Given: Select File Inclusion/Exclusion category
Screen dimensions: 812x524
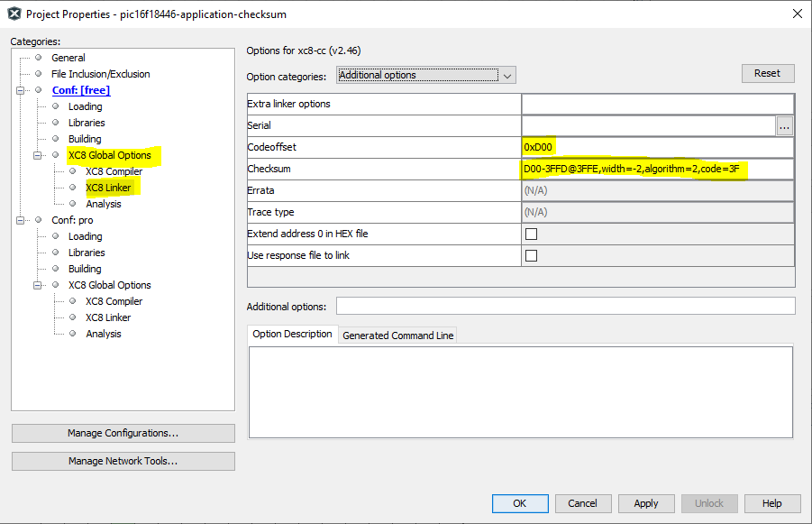Looking at the screenshot, I should coord(100,74).
